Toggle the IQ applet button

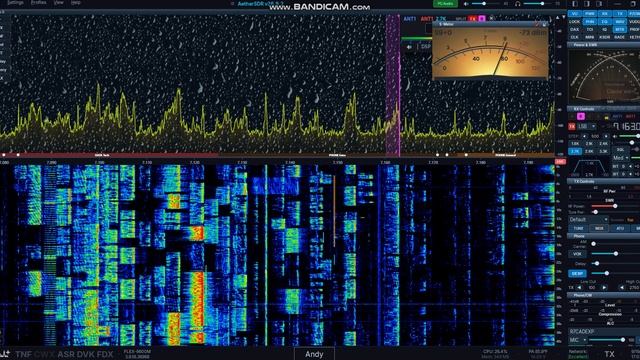click(x=604, y=29)
